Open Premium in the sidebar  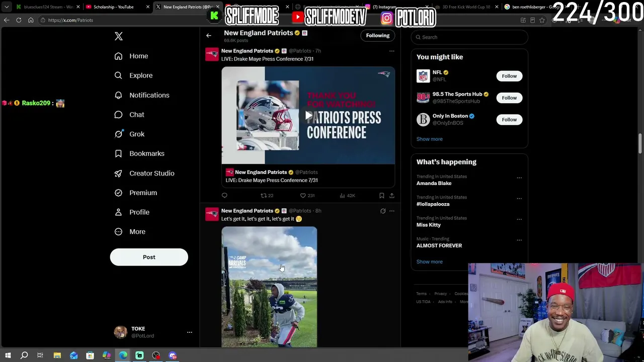136,193
